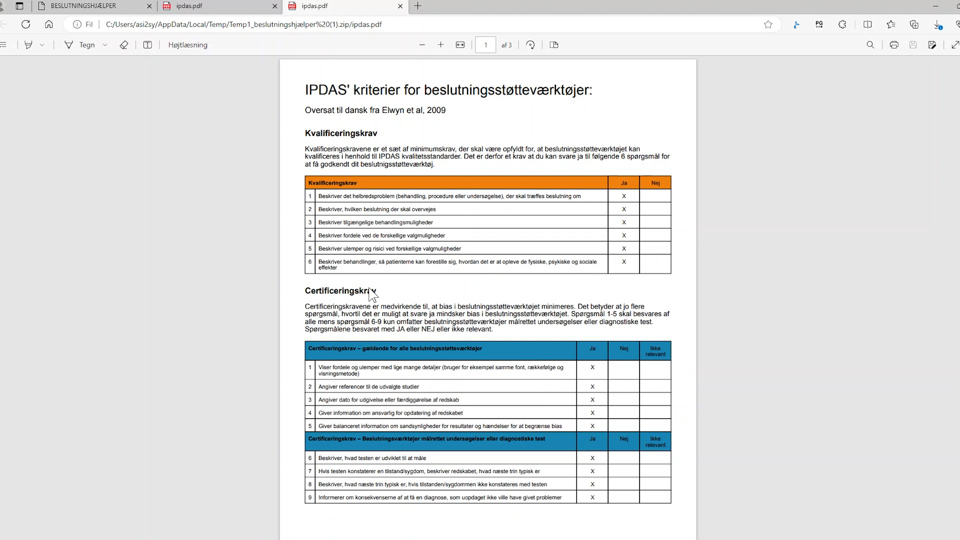Click the zoom in plus icon
The width and height of the screenshot is (960, 540).
tap(441, 45)
